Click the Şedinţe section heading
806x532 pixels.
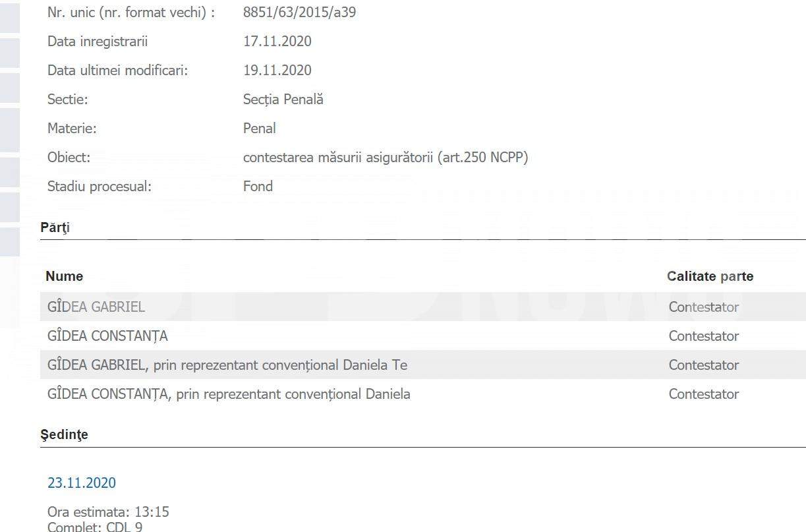(64, 434)
